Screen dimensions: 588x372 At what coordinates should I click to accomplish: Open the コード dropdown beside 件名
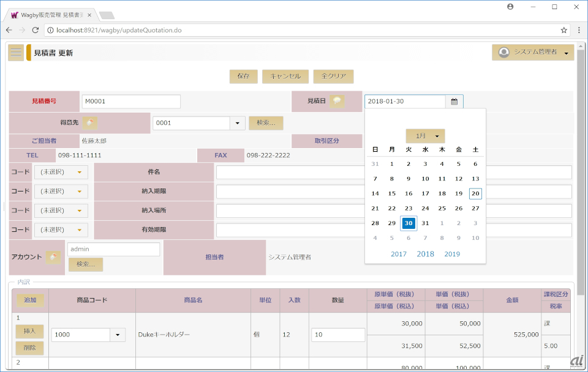point(61,172)
